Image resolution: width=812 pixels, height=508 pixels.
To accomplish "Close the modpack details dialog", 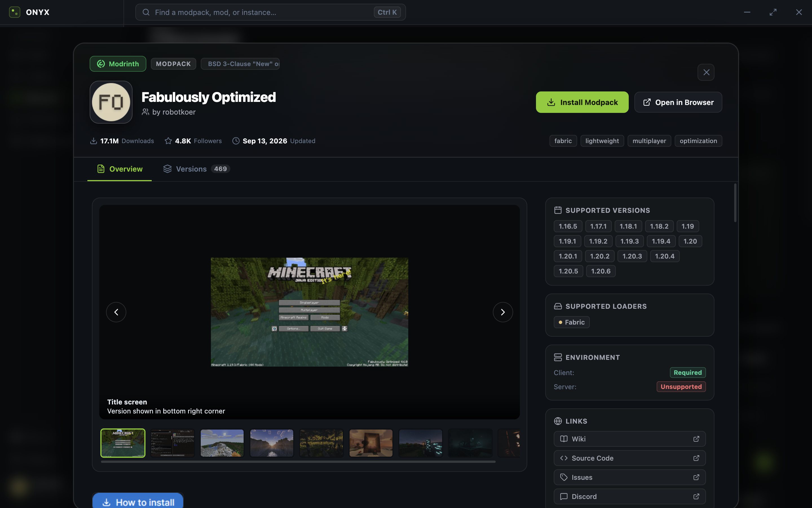I will coord(706,72).
